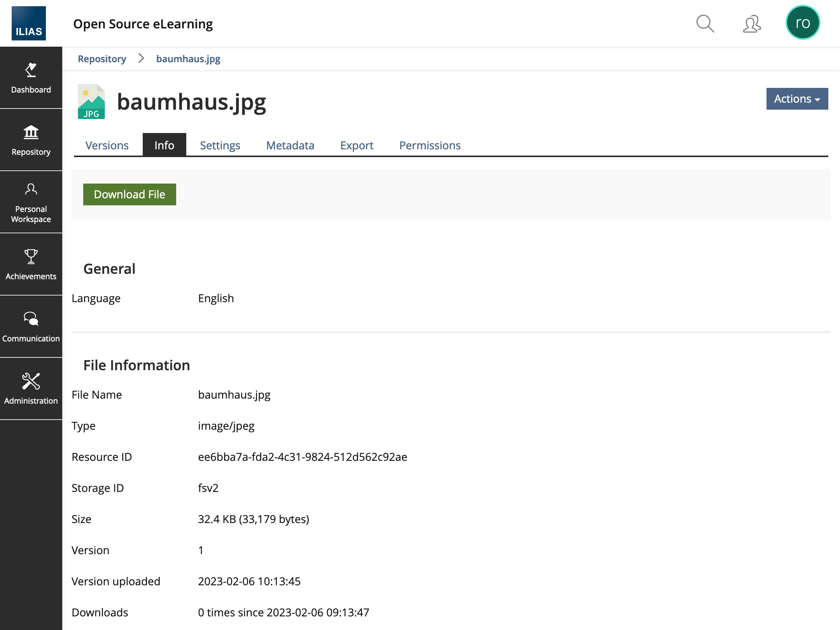Click the 'ro' user avatar
The height and width of the screenshot is (630, 840).
(803, 23)
